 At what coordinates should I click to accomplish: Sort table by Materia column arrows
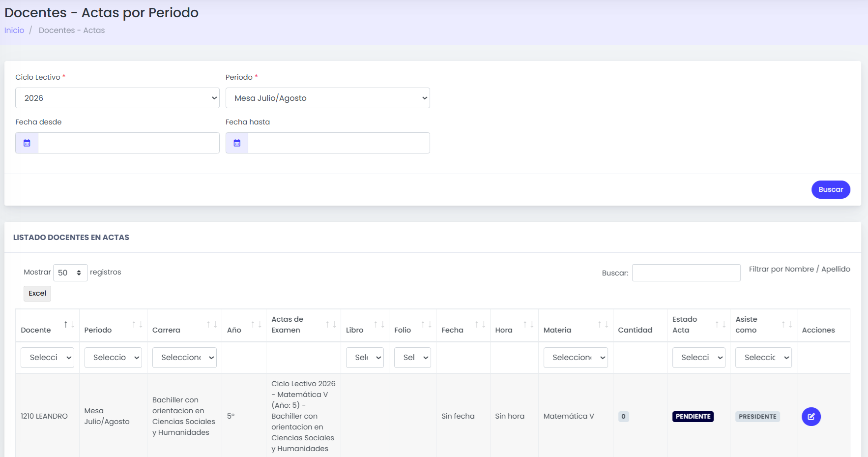(x=603, y=325)
